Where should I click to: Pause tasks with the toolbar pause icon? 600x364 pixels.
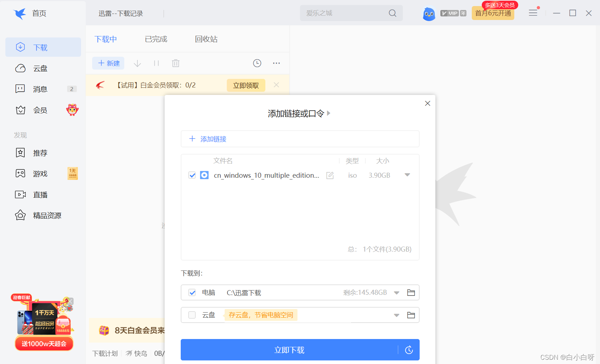pos(156,64)
